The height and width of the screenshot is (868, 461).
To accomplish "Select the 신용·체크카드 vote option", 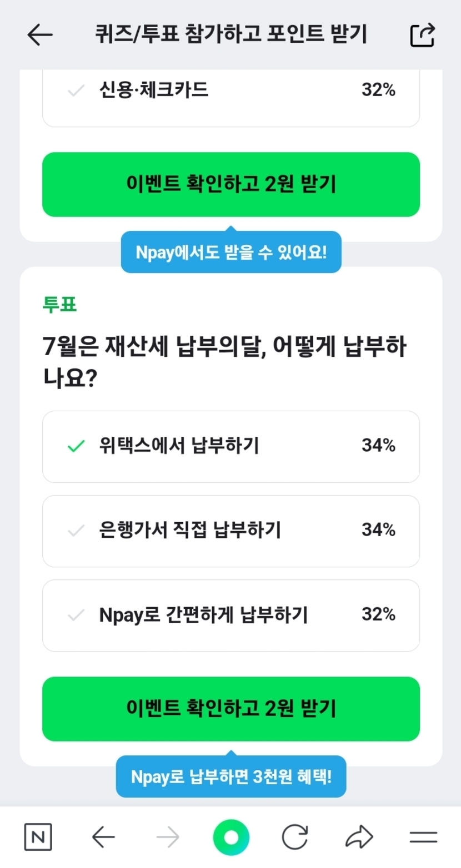I will 231,90.
